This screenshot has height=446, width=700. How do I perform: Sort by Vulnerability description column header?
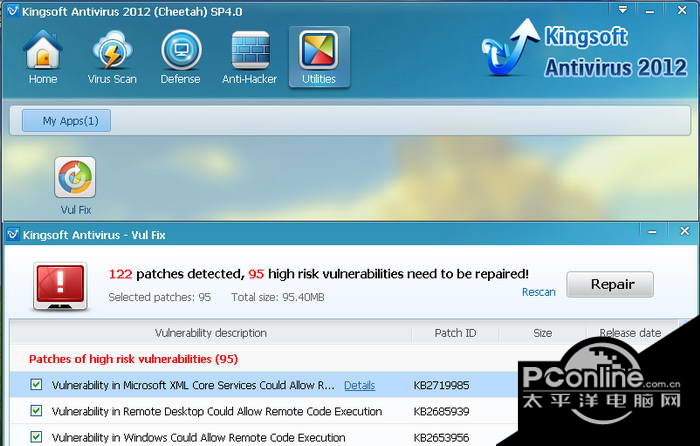pyautogui.click(x=211, y=333)
